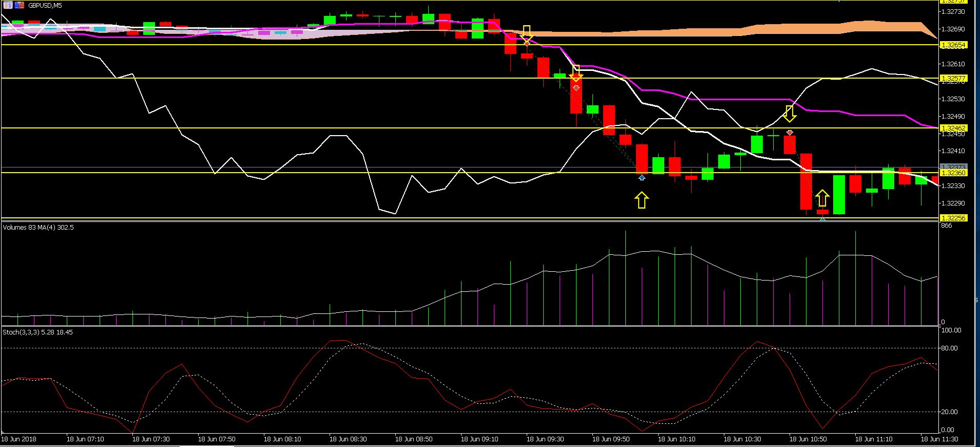This screenshot has height=447, width=980.
Task: Click the 18 Jun 10:50 time label
Action: 808,439
